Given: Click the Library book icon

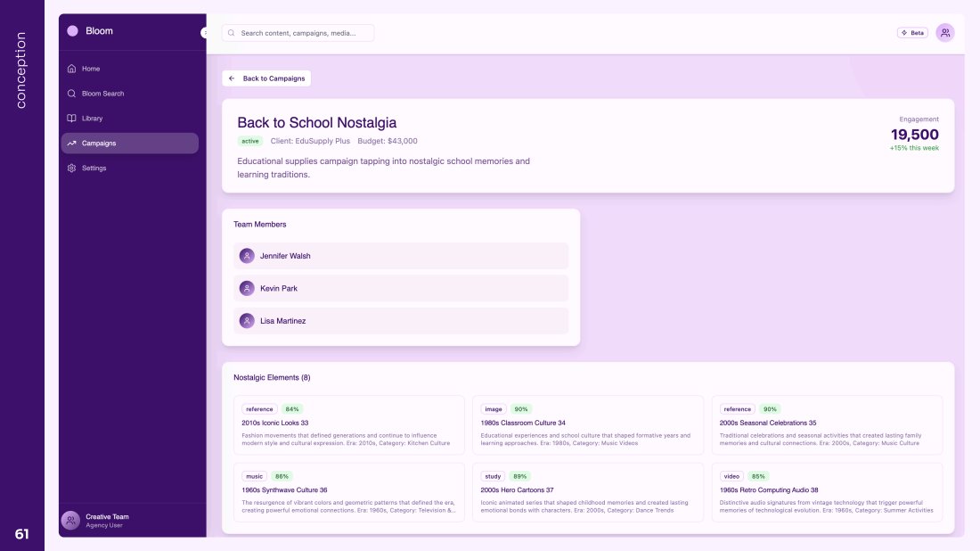Looking at the screenshot, I should tap(71, 119).
